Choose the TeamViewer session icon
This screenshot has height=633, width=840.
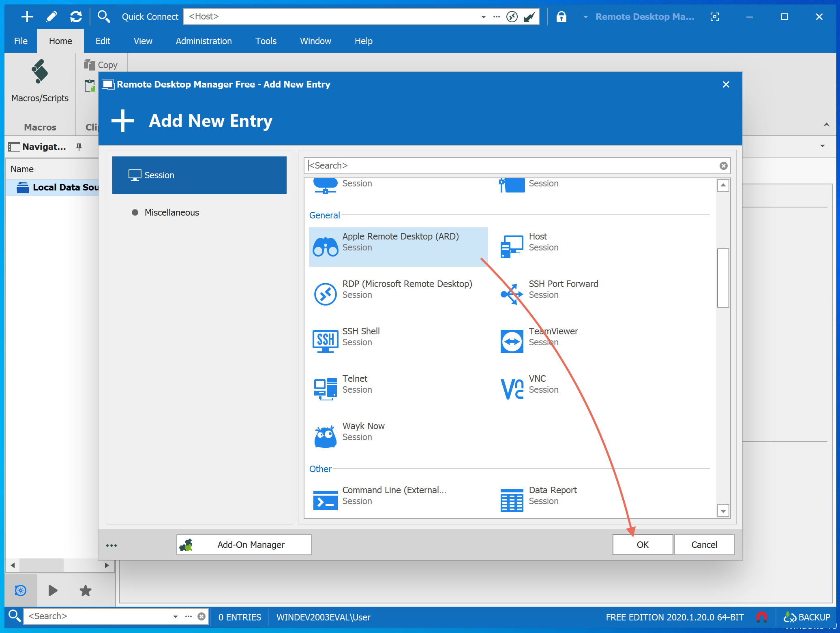(512, 341)
